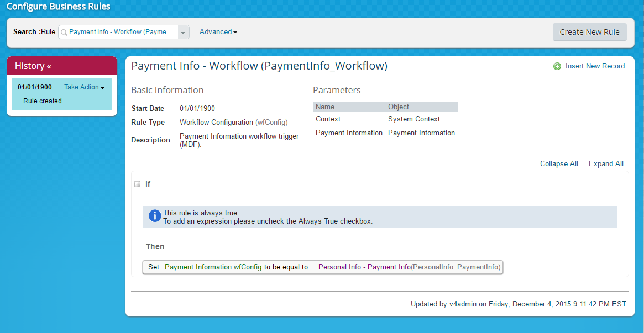Click the 'Updated by v4admin' timestamp text
The width and height of the screenshot is (644, 333).
click(519, 304)
